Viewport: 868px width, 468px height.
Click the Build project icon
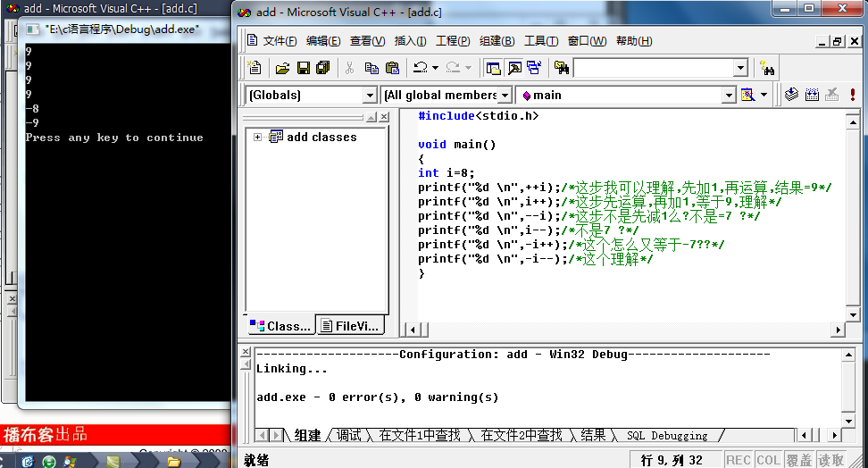tap(812, 95)
